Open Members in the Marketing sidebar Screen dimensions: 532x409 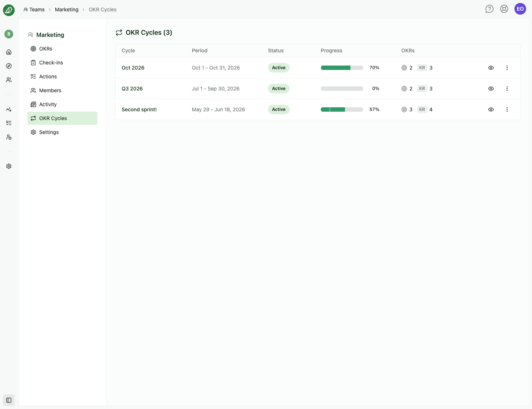pos(62,90)
